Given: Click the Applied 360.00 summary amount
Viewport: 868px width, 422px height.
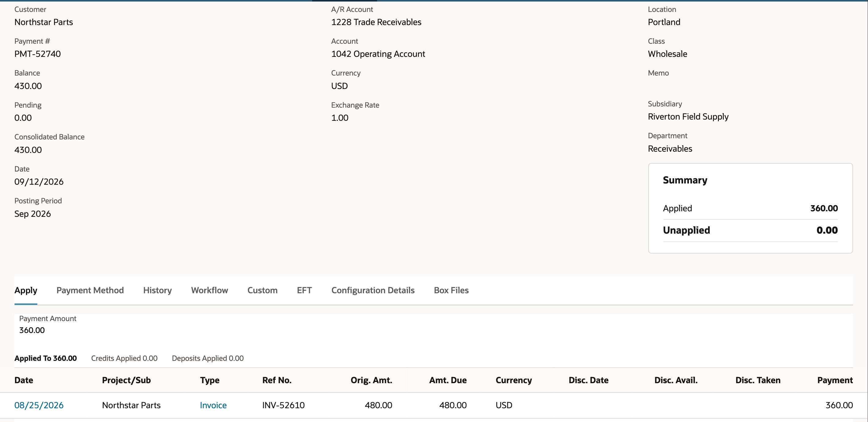Looking at the screenshot, I should click(x=824, y=208).
